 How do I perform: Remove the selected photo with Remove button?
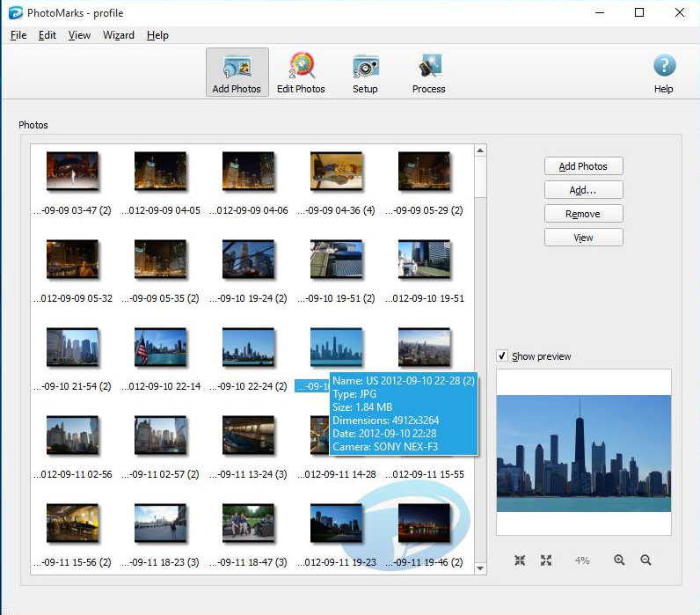point(583,214)
